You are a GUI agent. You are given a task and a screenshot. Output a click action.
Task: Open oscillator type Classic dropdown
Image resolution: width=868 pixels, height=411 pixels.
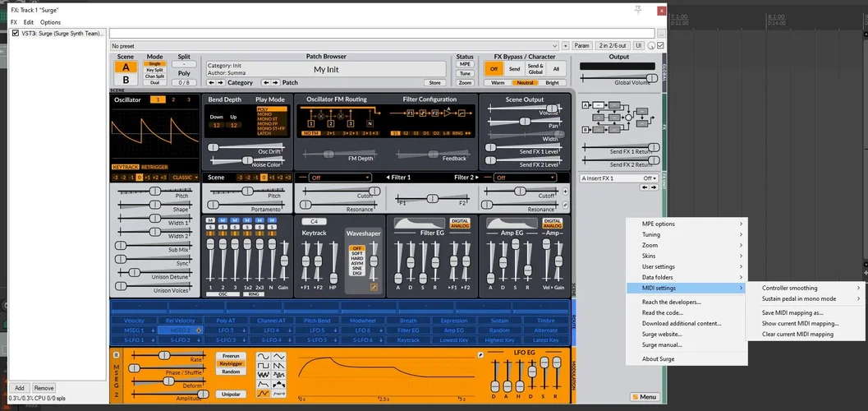point(185,178)
